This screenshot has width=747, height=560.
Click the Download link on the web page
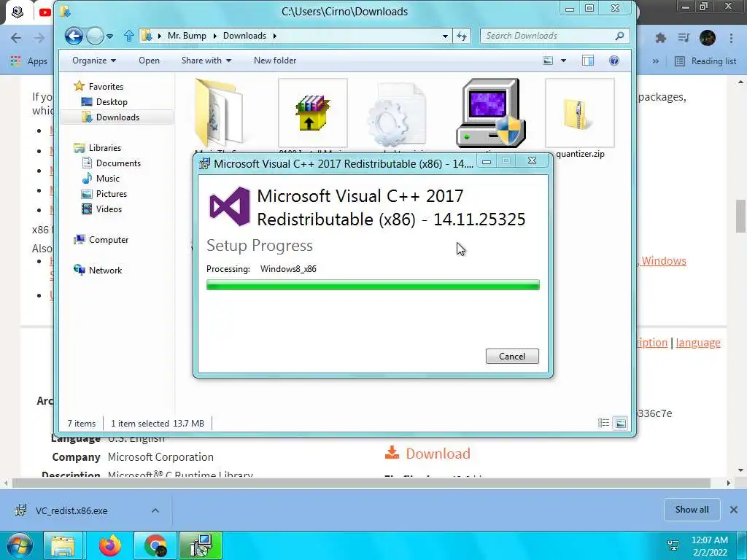(427, 454)
